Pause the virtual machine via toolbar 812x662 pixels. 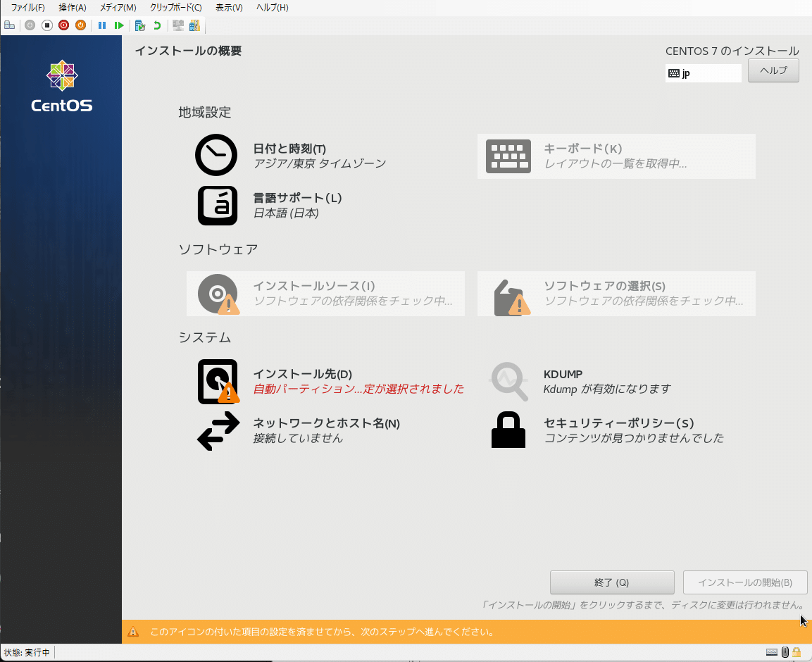pos(103,25)
